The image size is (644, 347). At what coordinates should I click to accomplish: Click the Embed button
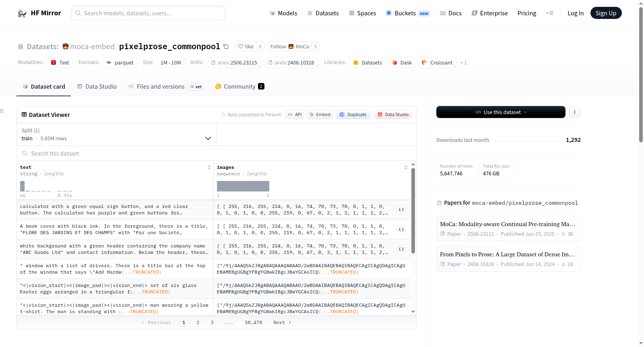point(320,114)
